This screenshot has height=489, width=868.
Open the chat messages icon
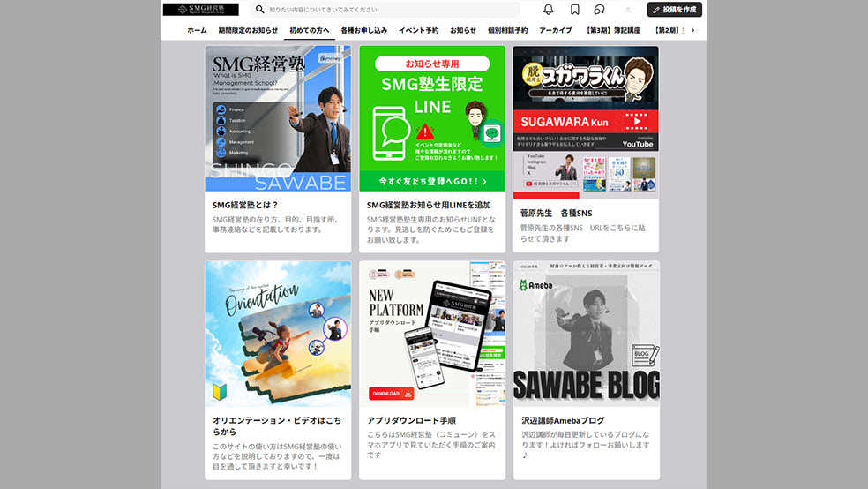pyautogui.click(x=600, y=10)
